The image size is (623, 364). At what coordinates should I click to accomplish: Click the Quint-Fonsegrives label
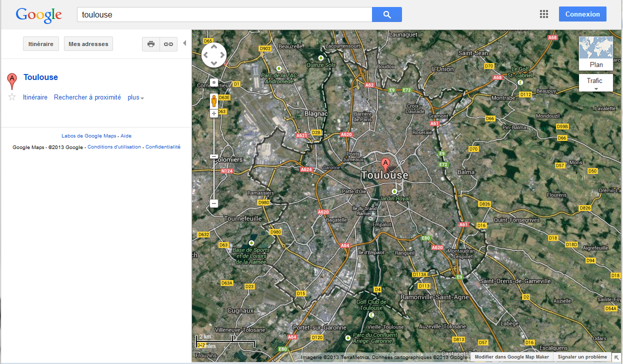pos(517,219)
